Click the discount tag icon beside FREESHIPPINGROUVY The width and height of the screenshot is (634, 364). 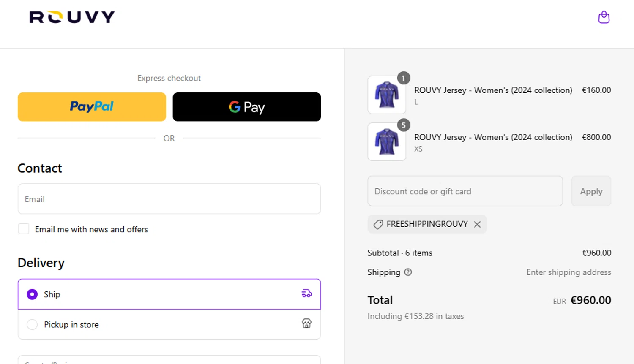(x=378, y=224)
